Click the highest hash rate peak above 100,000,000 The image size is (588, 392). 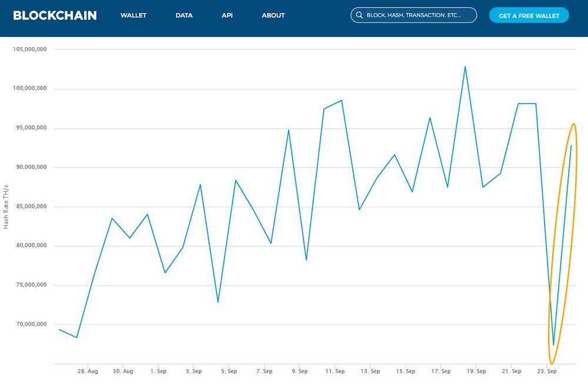click(x=465, y=67)
